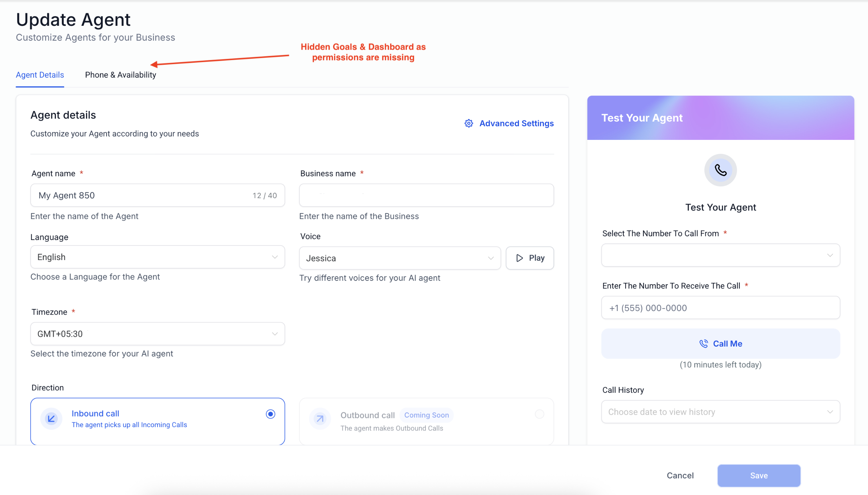
Task: Click 'Enter the name of the Agent' hint
Action: pyautogui.click(x=84, y=216)
